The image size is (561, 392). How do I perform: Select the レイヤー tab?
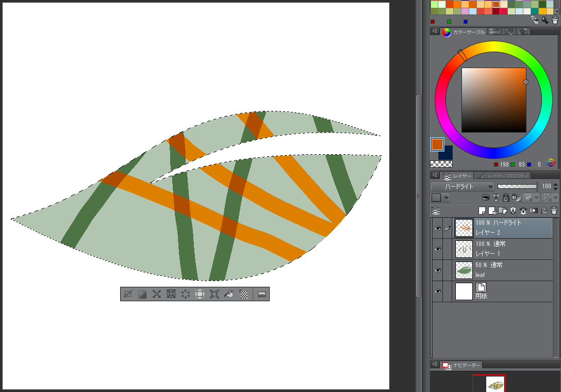457,176
